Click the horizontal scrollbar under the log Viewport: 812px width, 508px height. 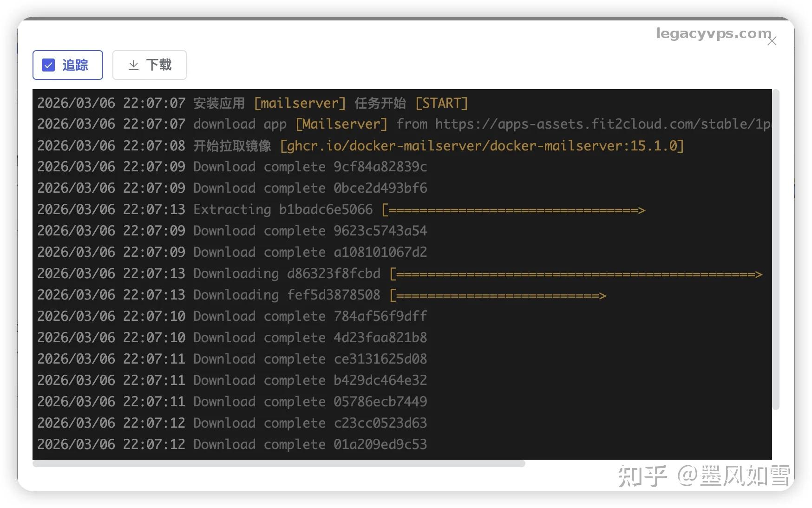tap(279, 463)
